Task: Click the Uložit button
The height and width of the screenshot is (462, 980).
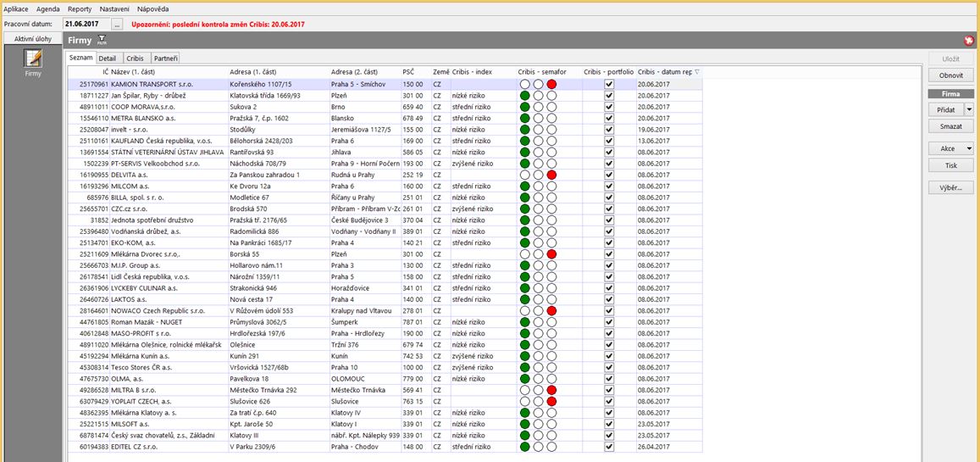Action: click(x=951, y=58)
